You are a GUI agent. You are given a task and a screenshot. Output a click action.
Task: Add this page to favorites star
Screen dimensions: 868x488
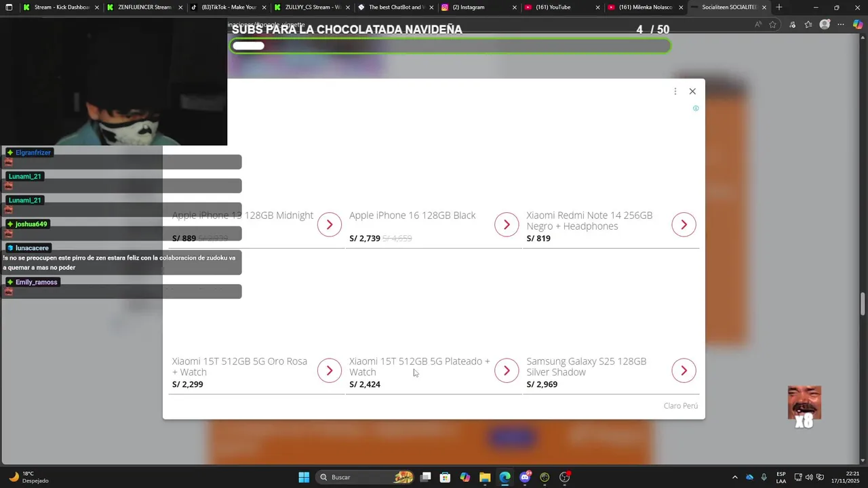pos(772,24)
